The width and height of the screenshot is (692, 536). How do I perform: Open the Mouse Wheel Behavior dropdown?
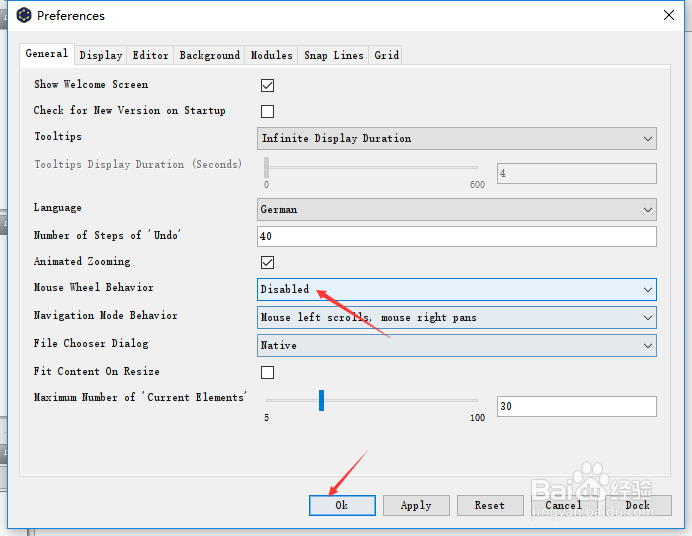(x=457, y=289)
